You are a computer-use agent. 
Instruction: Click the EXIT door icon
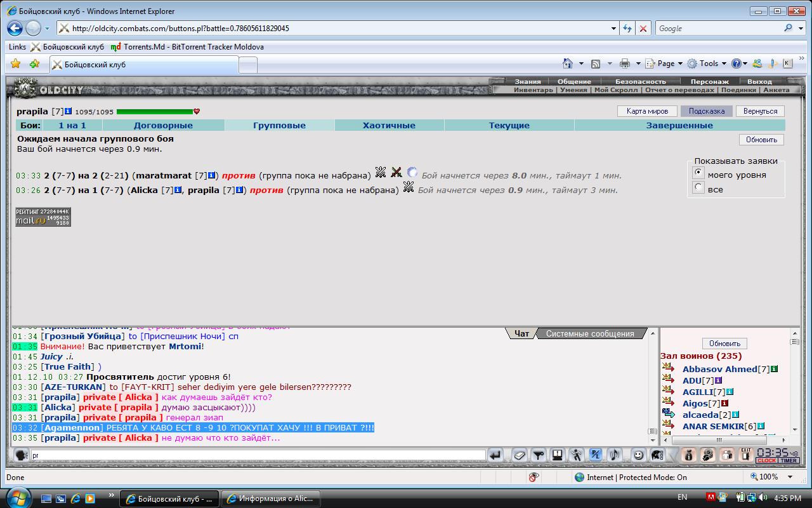tap(745, 455)
